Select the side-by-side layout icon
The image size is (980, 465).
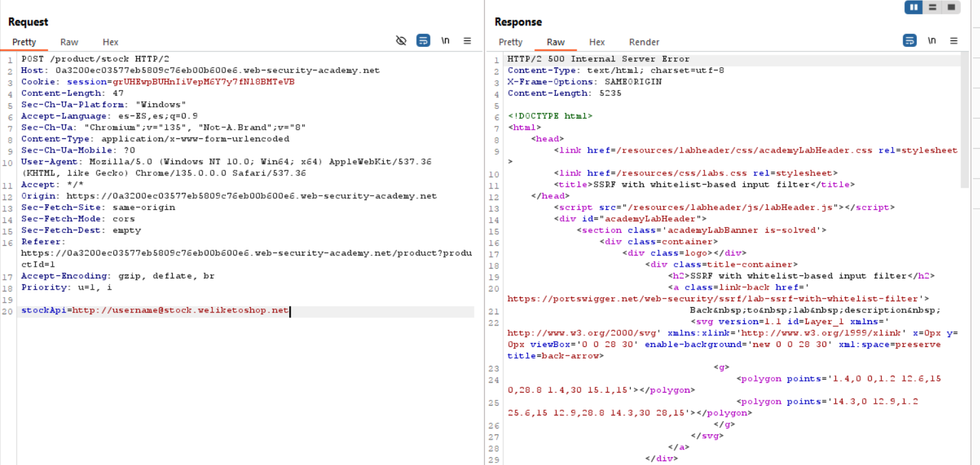pyautogui.click(x=914, y=7)
